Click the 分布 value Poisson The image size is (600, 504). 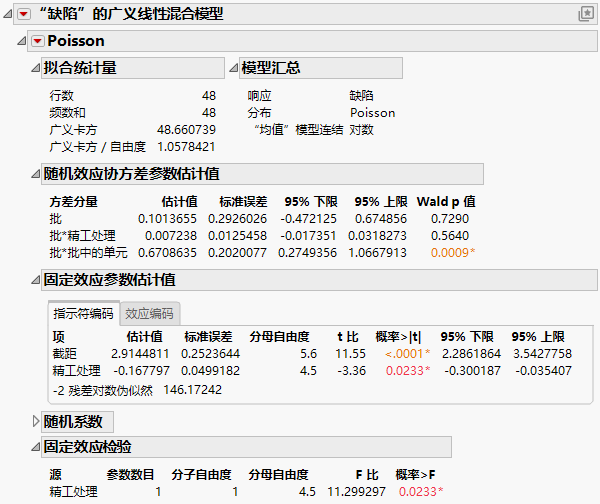(x=372, y=113)
